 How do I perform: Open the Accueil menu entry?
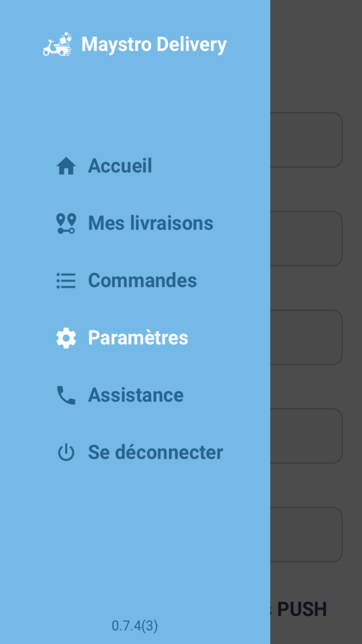pos(120,166)
